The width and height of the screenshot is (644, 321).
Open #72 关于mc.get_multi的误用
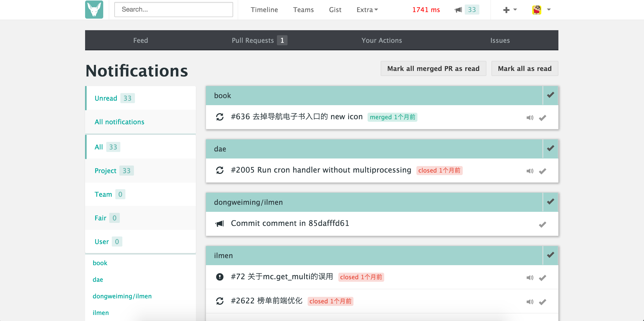point(282,277)
